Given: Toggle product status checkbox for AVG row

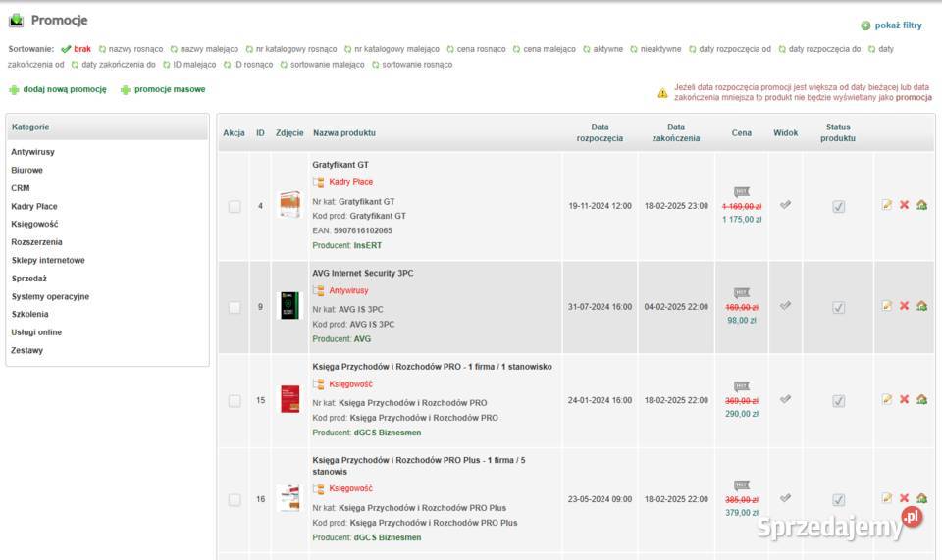Looking at the screenshot, I should click(838, 307).
